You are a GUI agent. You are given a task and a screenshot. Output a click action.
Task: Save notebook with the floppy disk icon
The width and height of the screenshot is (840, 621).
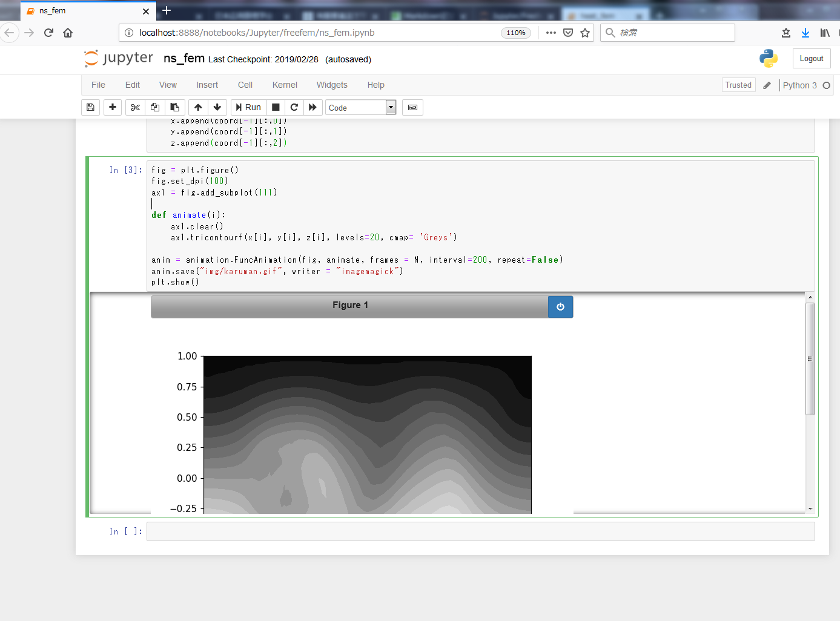90,107
